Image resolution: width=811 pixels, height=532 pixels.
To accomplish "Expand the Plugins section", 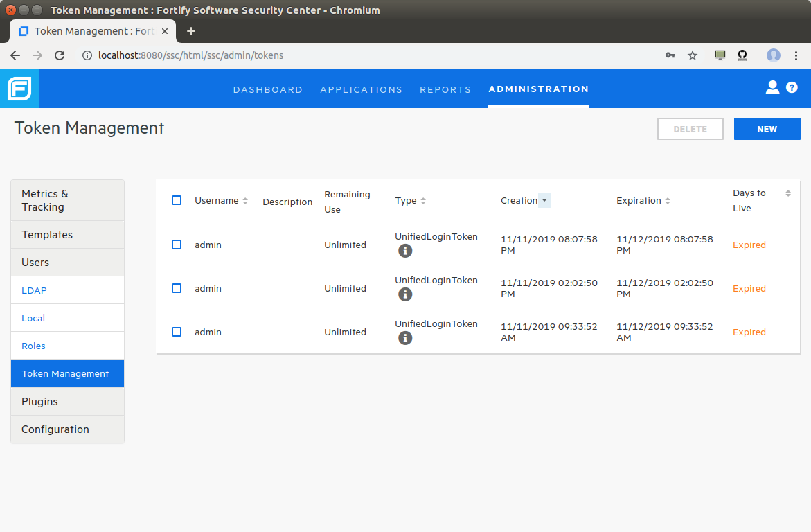I will [x=67, y=402].
